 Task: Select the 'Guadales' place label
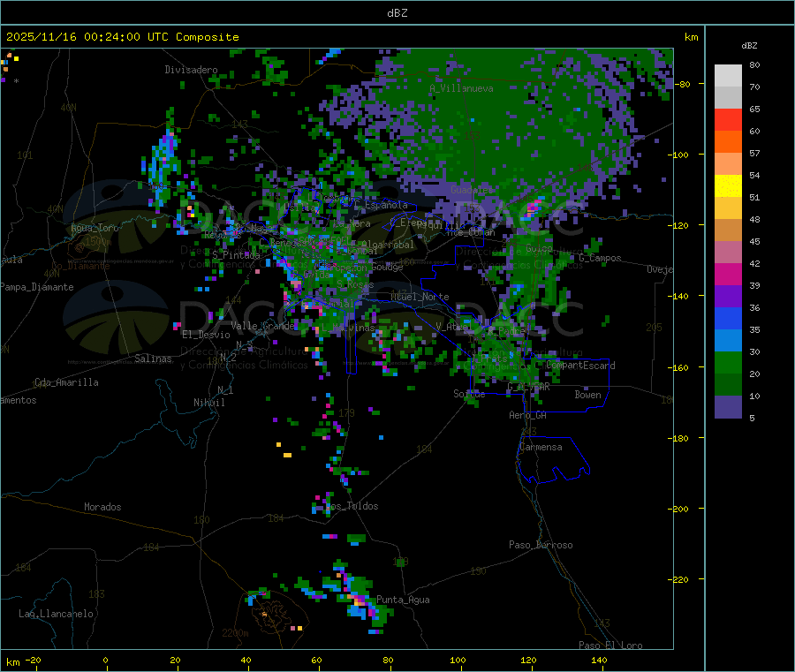point(472,190)
